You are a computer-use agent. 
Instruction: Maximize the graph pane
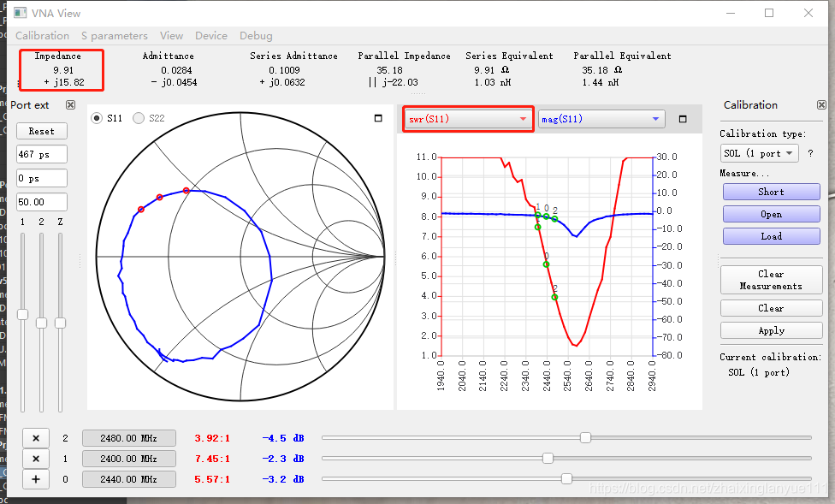coord(683,119)
